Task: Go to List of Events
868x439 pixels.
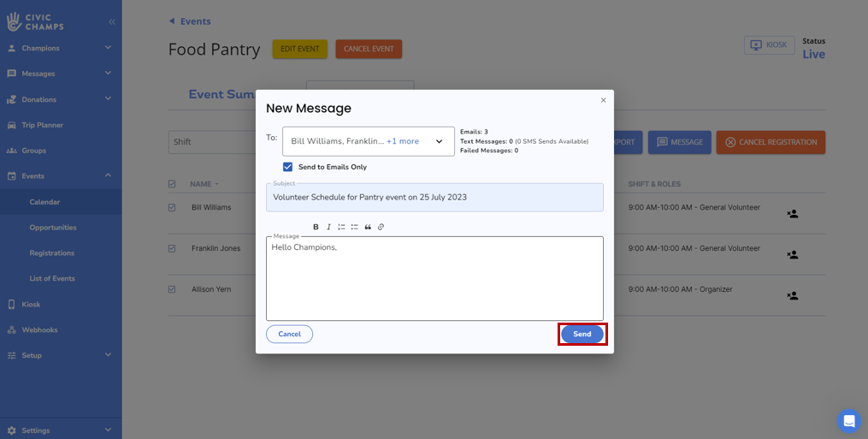Action: click(52, 278)
